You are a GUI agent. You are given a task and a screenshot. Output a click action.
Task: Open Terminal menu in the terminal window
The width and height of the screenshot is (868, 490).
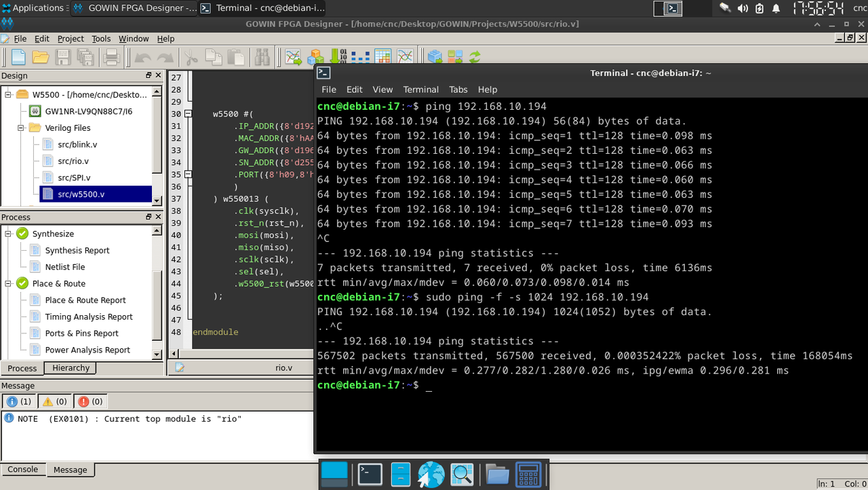tap(420, 89)
